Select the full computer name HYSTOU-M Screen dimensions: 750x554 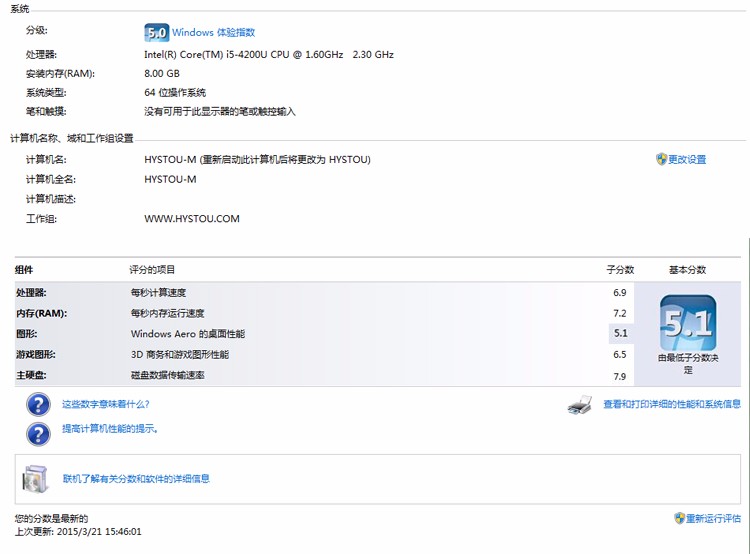(170, 179)
